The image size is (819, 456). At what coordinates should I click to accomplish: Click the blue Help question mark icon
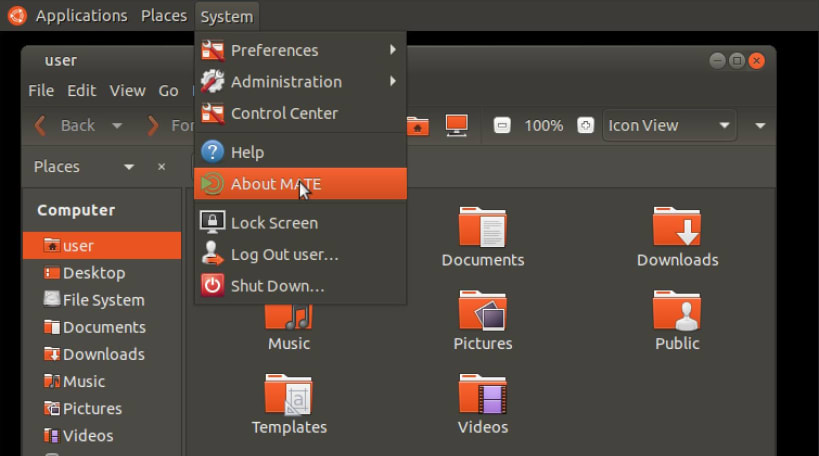point(213,152)
